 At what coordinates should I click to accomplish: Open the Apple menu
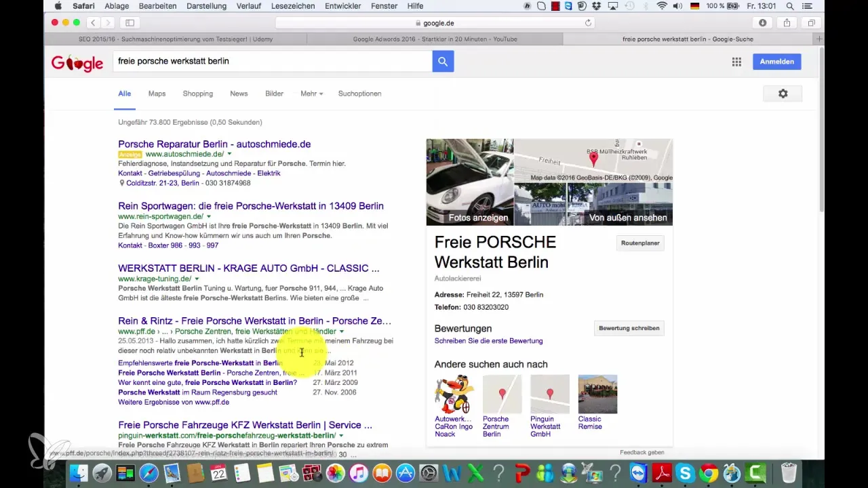[58, 6]
